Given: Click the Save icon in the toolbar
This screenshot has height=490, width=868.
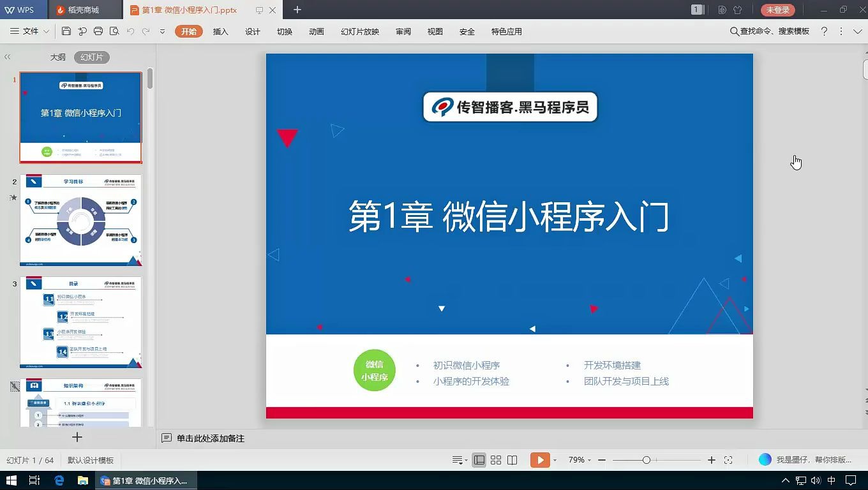Looking at the screenshot, I should click(x=66, y=31).
